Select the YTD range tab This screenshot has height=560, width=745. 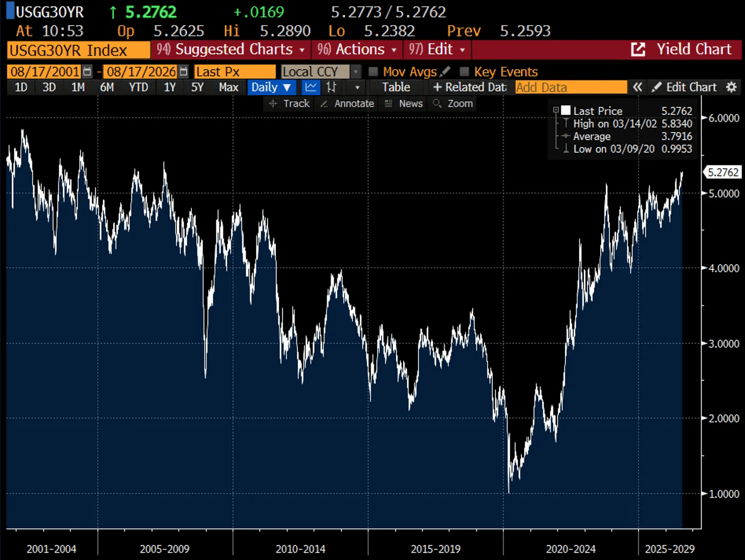pyautogui.click(x=138, y=88)
